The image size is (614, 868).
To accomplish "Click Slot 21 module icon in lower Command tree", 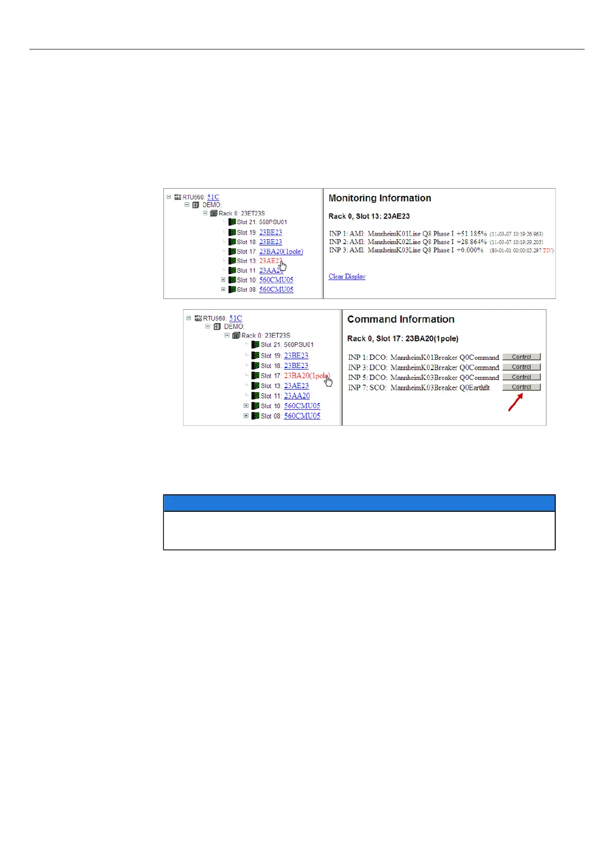I will click(255, 345).
